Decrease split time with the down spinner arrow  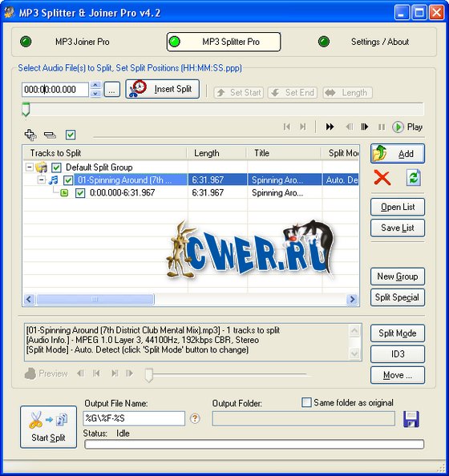point(95,94)
